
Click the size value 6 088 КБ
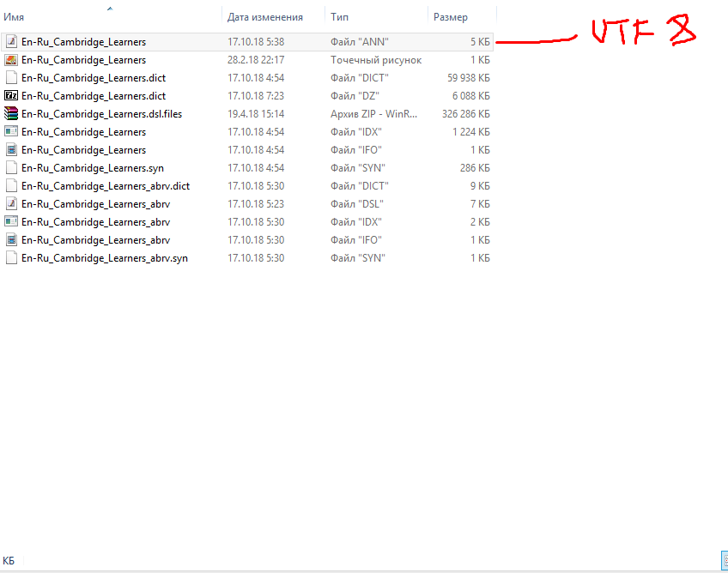tap(471, 96)
